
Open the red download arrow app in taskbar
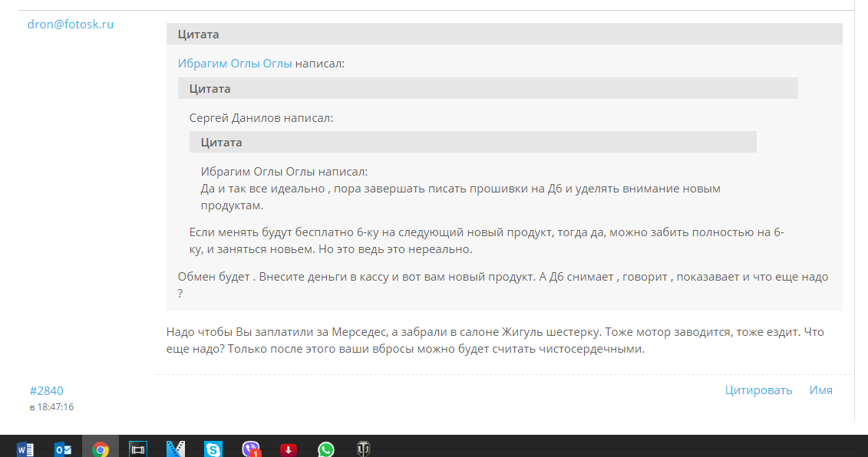click(x=289, y=449)
